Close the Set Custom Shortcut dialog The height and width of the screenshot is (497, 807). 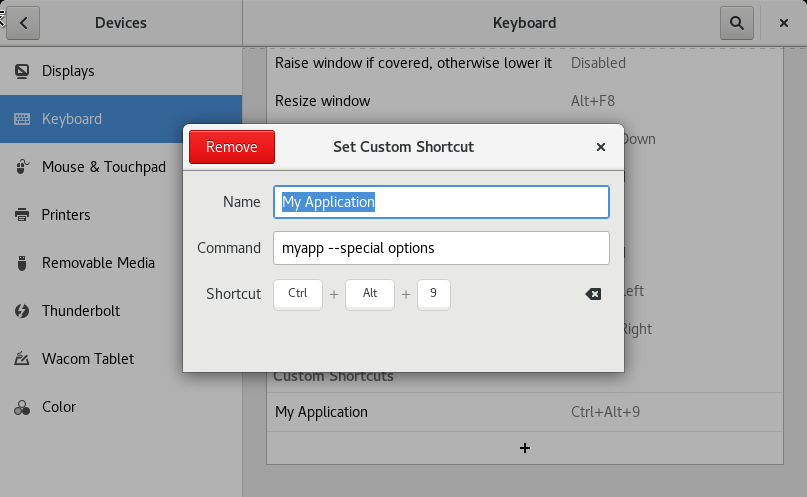601,147
